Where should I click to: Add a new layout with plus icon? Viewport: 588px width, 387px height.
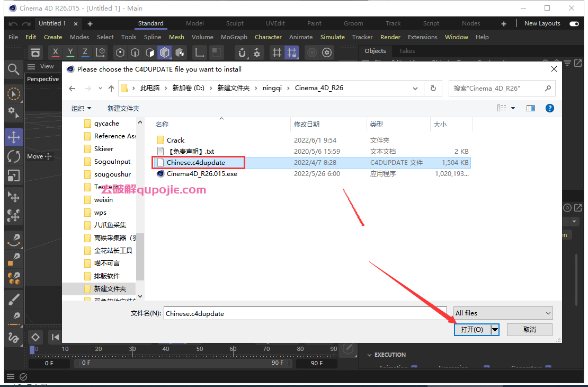tap(504, 24)
